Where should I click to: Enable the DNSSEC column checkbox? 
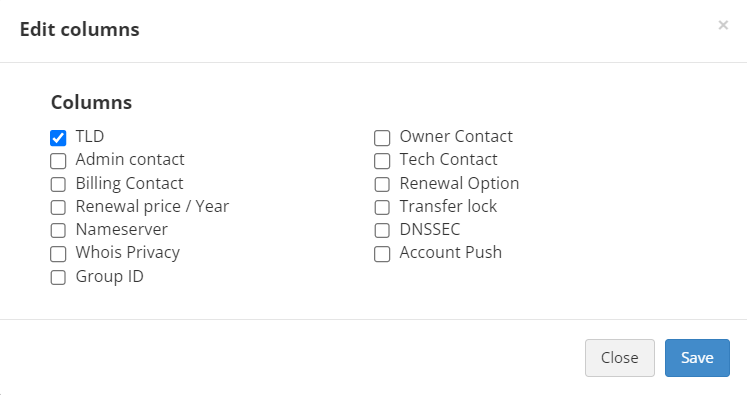[x=382, y=231]
